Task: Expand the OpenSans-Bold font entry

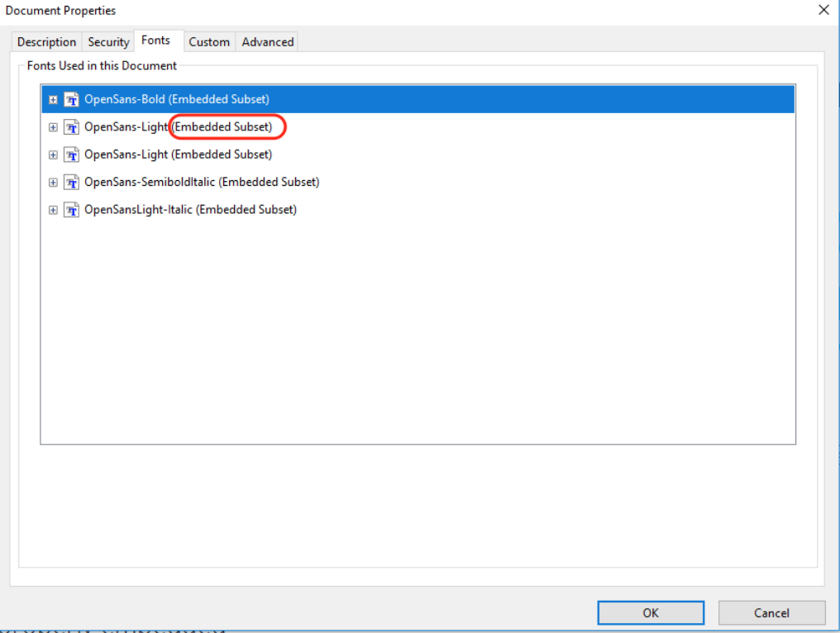Action: [53, 100]
